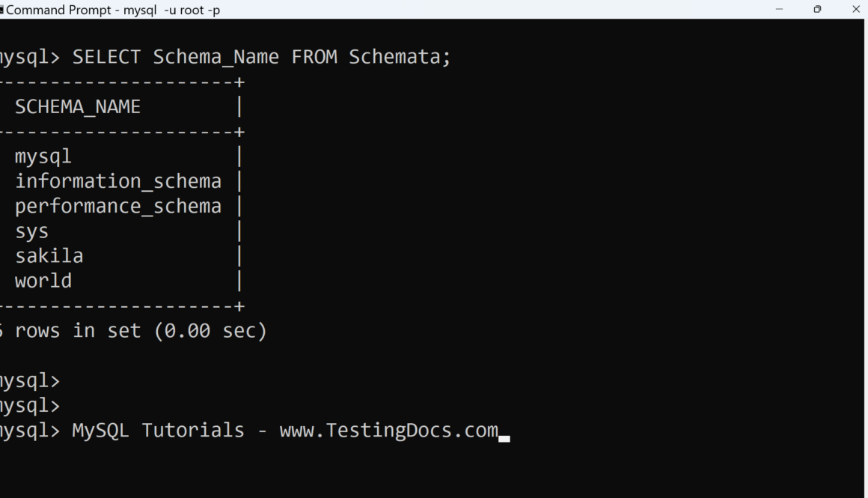
Task: Click the www.TestingDocs.com text
Action: pos(388,431)
